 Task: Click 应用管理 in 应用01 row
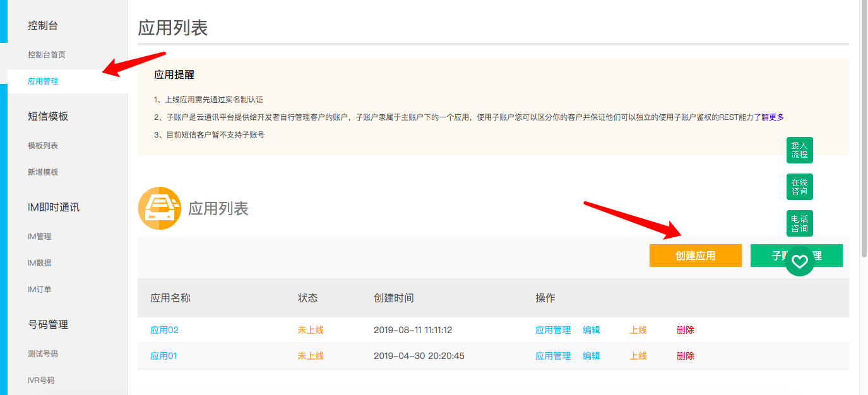tap(553, 356)
